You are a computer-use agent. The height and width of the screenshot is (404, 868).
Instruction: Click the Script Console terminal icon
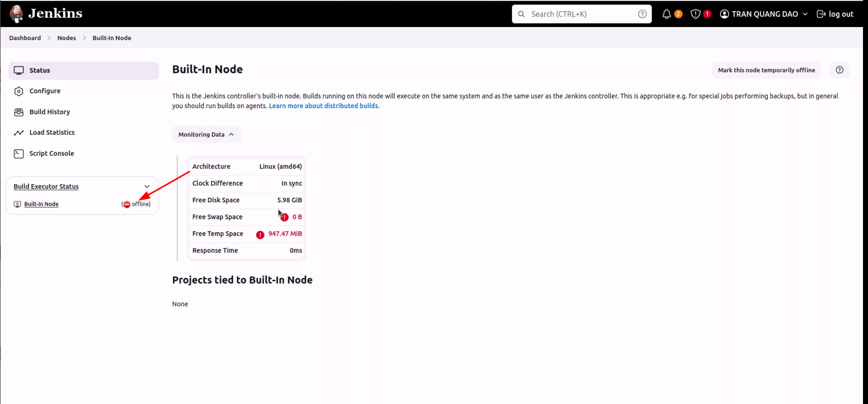coord(19,154)
